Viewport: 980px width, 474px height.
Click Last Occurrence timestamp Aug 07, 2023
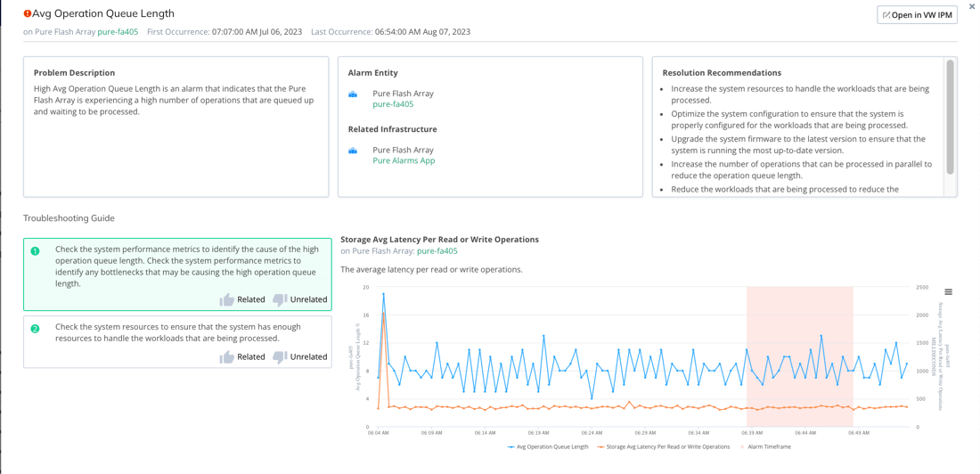[x=422, y=31]
